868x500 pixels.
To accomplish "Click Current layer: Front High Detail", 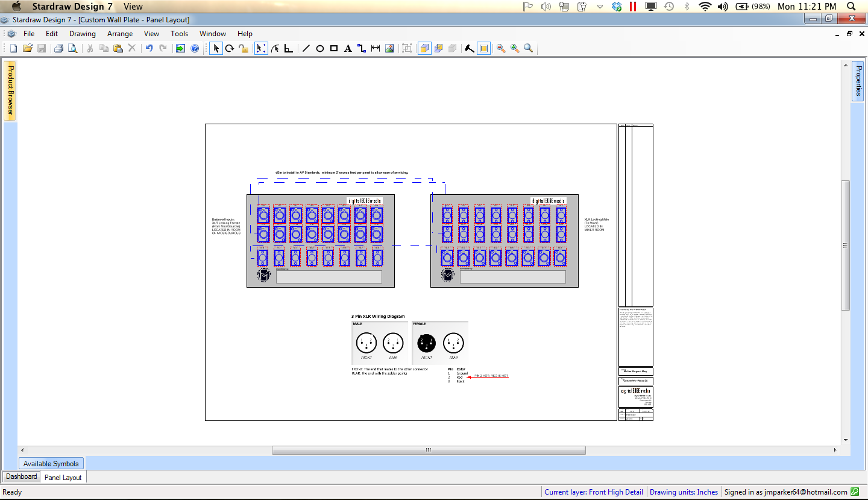I will click(x=593, y=492).
